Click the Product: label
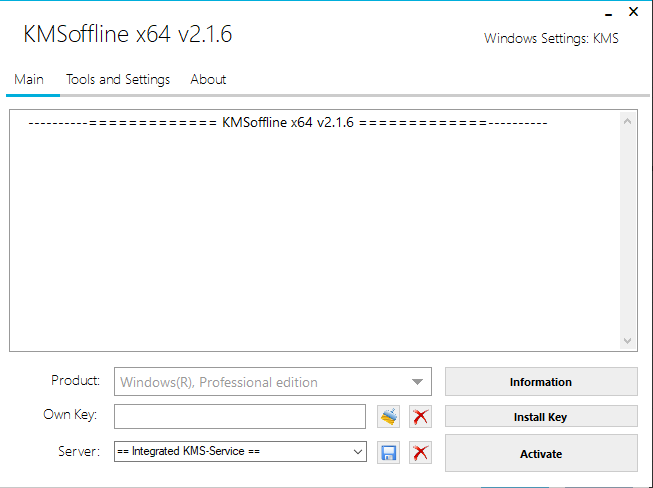The image size is (653, 488). coord(75,380)
